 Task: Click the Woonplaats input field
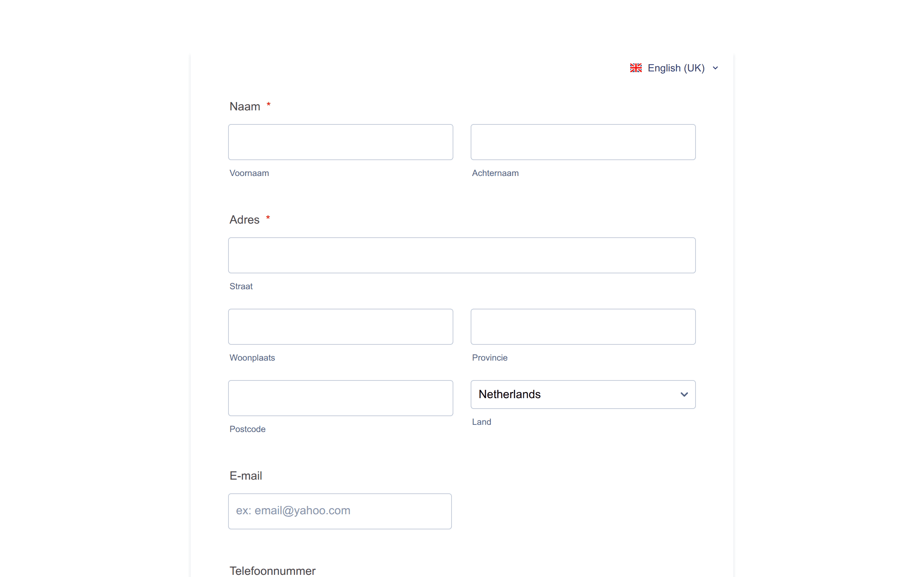coord(341,327)
